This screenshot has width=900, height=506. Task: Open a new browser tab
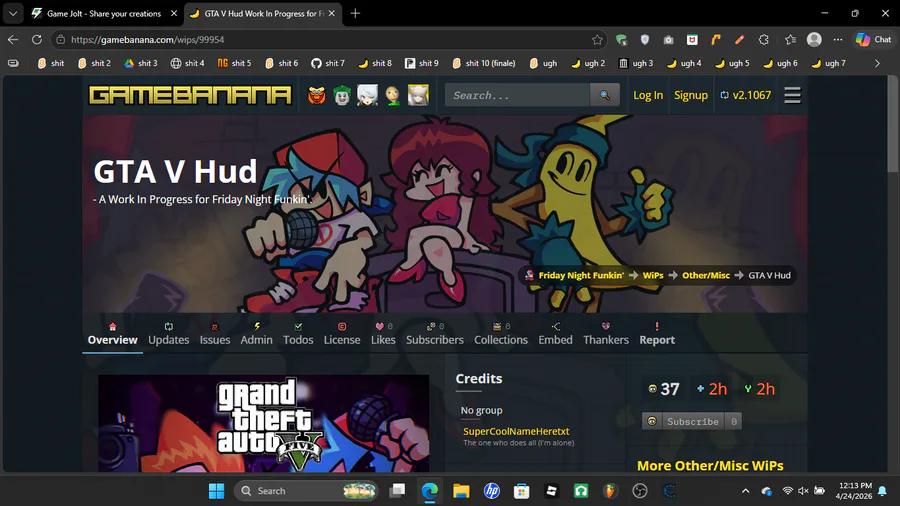[x=355, y=13]
